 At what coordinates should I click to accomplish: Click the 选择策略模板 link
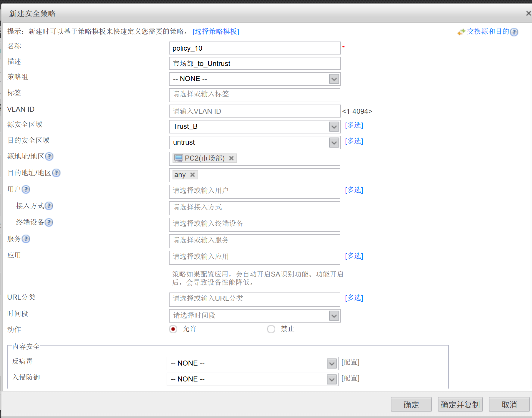[216, 32]
